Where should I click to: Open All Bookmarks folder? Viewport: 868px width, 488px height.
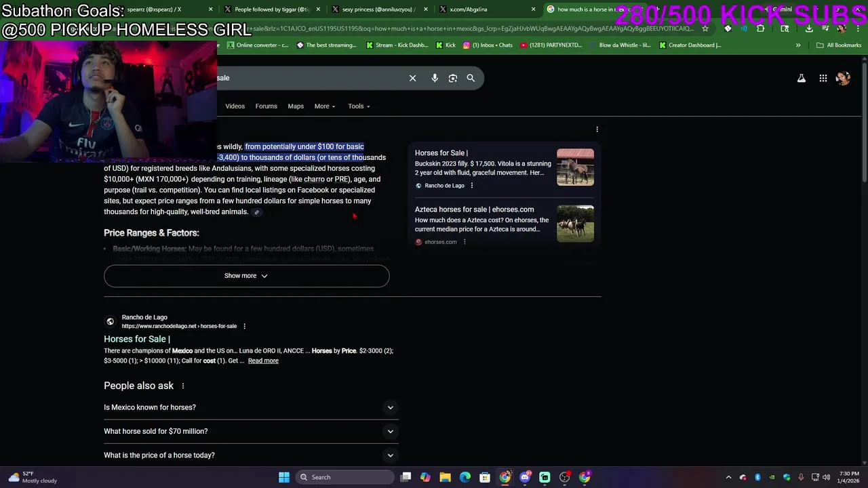click(x=839, y=45)
